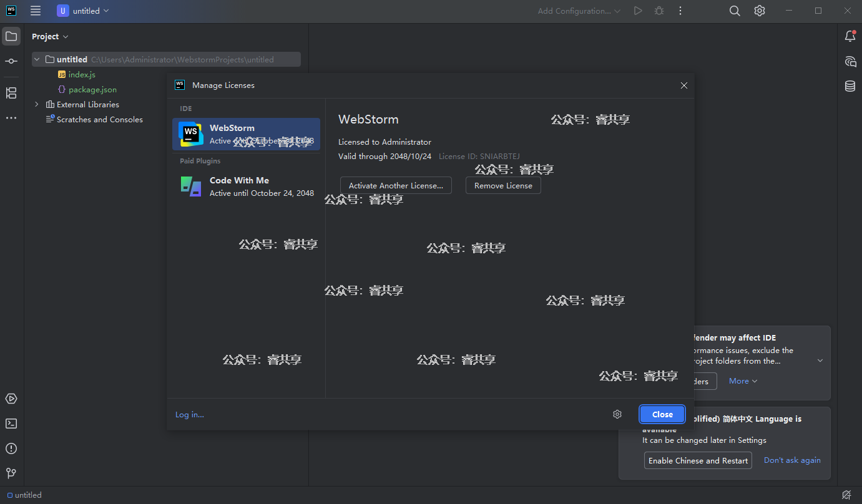Expand the Defender notification chevron
862x504 pixels.
(820, 361)
